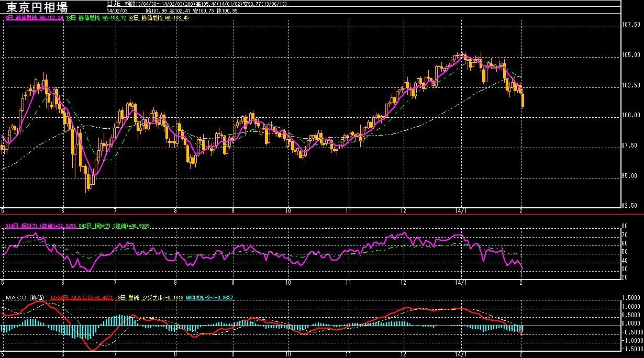Click the daily high 高102.41
This screenshot has width=644, height=358.
click(x=180, y=10)
